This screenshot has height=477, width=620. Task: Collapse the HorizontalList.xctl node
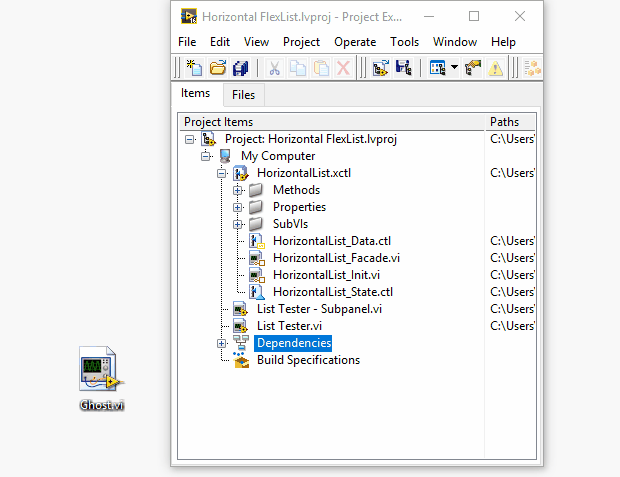click(222, 173)
